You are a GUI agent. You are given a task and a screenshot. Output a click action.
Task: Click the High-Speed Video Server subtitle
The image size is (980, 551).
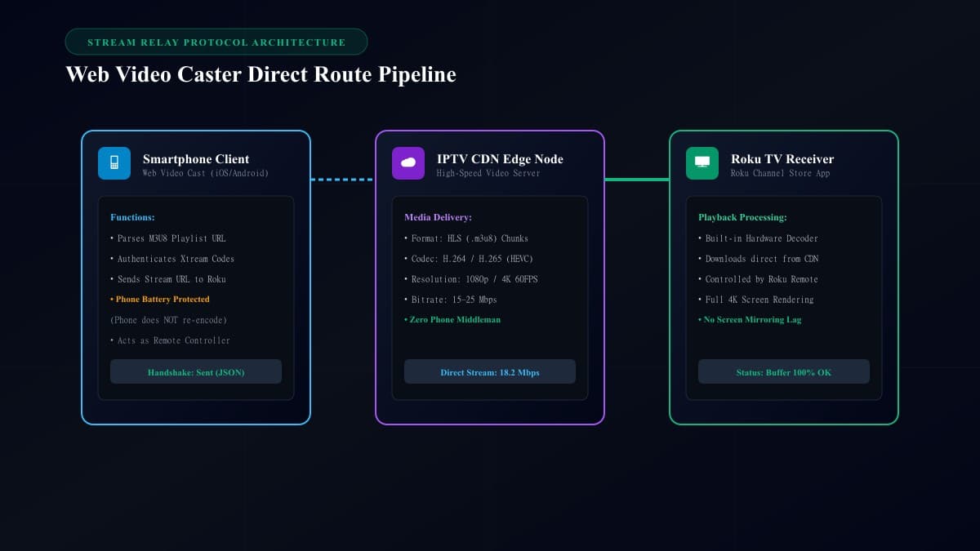pos(488,173)
